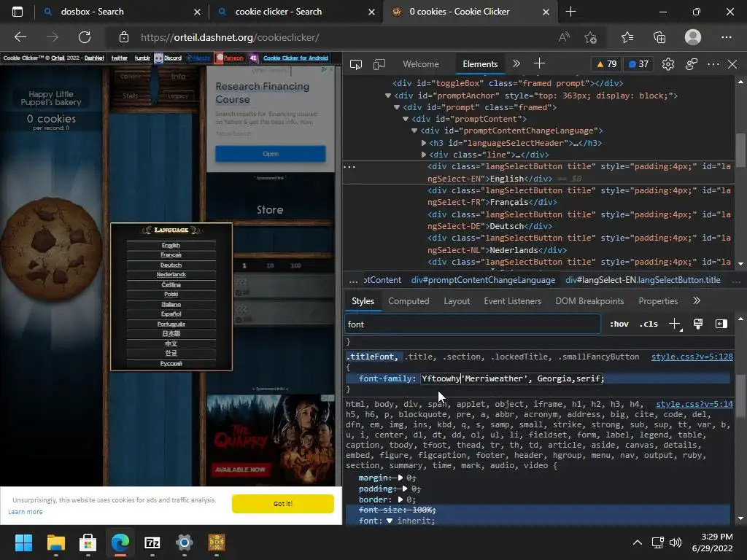Collapse the div id="prompt" node

coord(396,108)
